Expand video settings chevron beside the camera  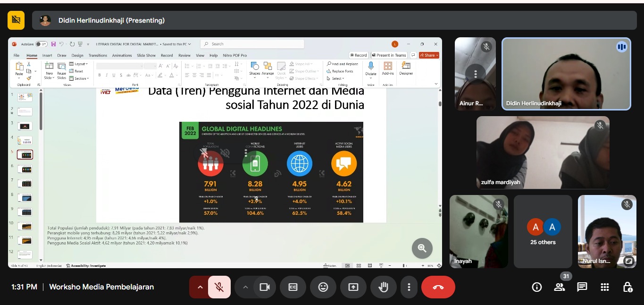245,287
